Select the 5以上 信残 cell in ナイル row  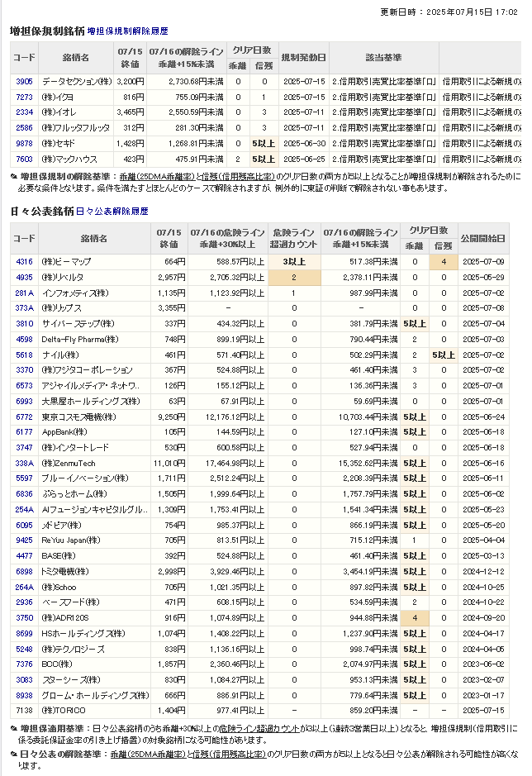443,355
